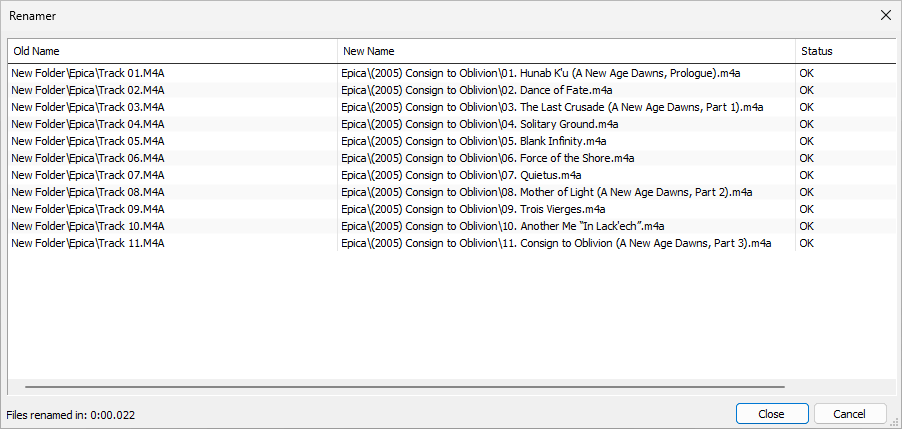Click OK status for Track 11
The height and width of the screenshot is (429, 902).
807,243
